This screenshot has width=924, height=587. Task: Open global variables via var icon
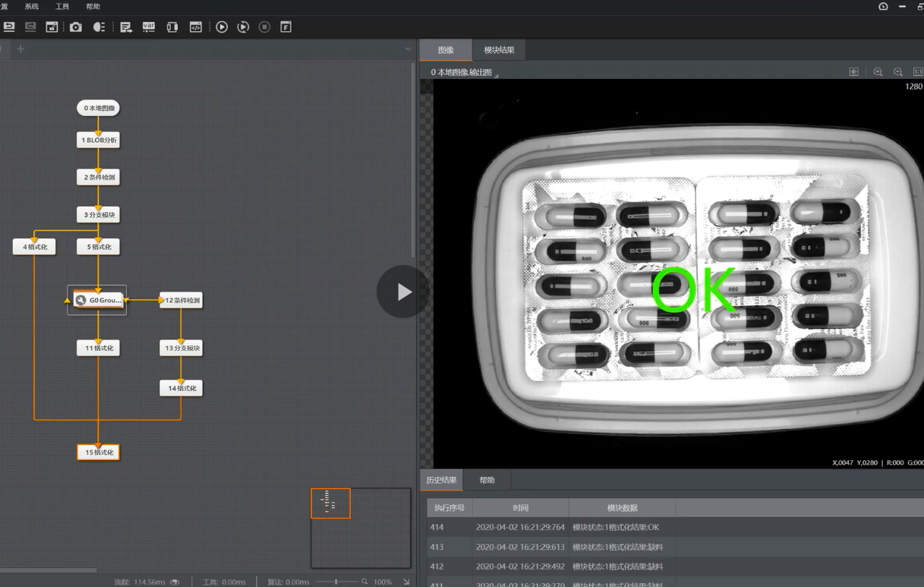click(149, 27)
